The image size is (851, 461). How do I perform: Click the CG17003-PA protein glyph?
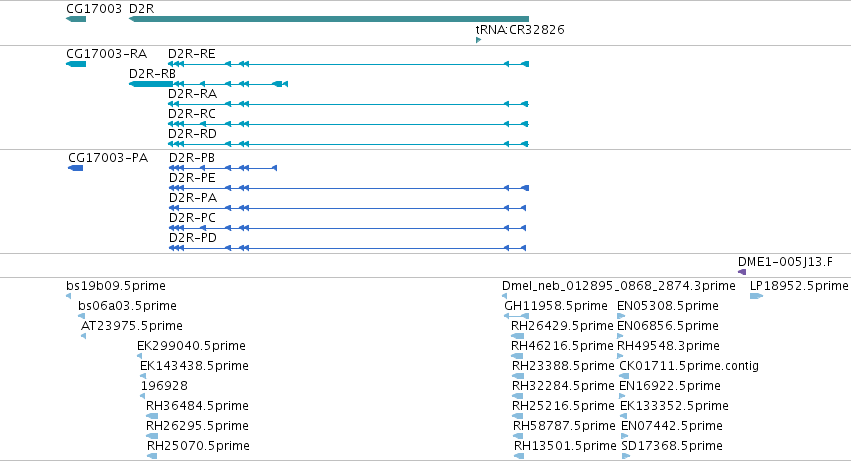pyautogui.click(x=75, y=168)
